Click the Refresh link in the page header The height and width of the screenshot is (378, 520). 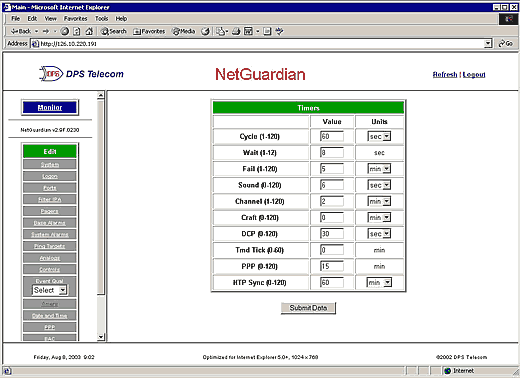(445, 74)
